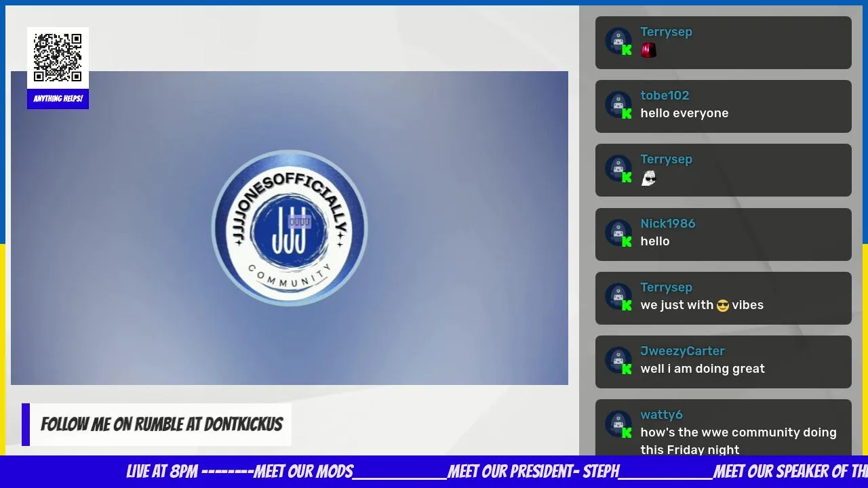Click Nick1986 username in chat
This screenshot has height=488, width=868.
(x=667, y=224)
